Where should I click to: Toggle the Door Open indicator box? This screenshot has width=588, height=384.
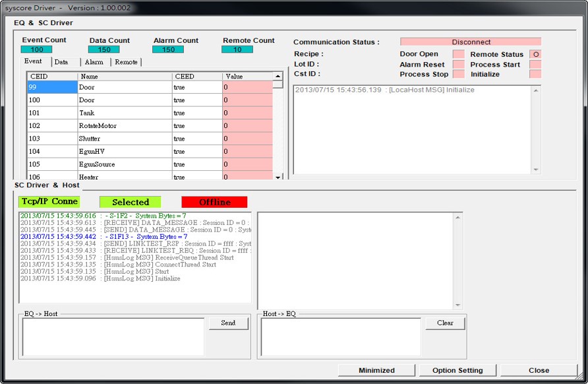(458, 55)
